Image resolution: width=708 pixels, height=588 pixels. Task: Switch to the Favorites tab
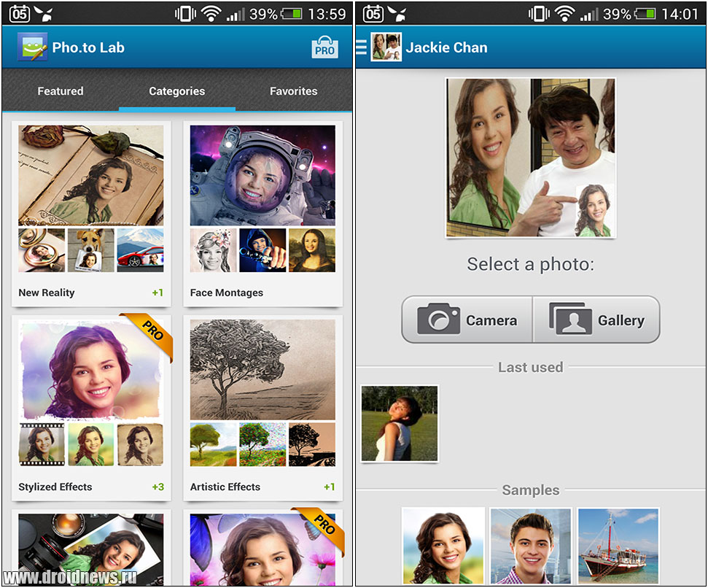[x=294, y=90]
